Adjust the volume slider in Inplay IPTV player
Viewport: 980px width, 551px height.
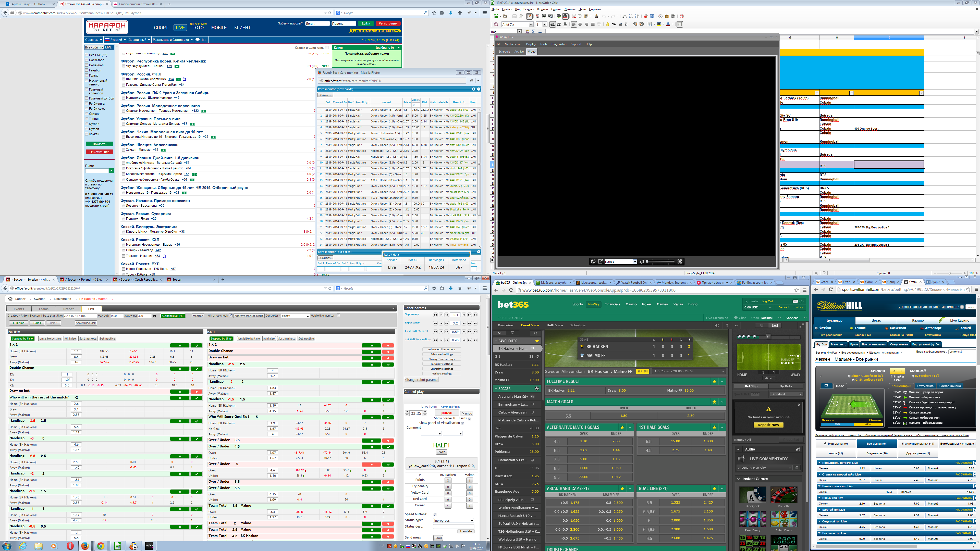click(x=660, y=262)
